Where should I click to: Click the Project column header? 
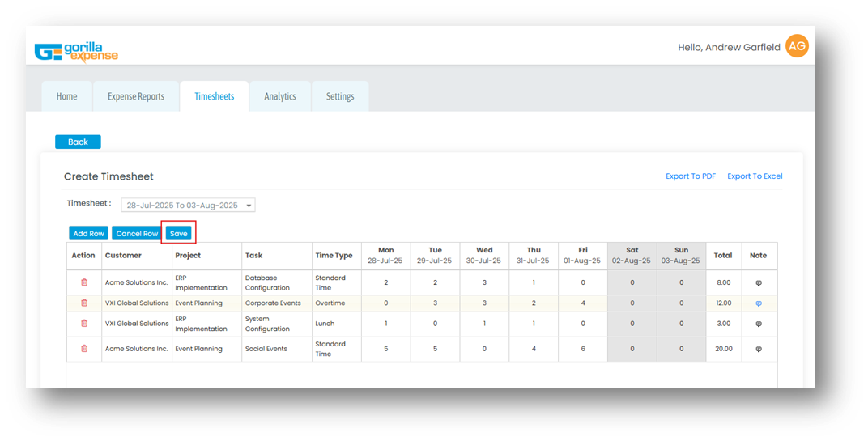(x=206, y=256)
